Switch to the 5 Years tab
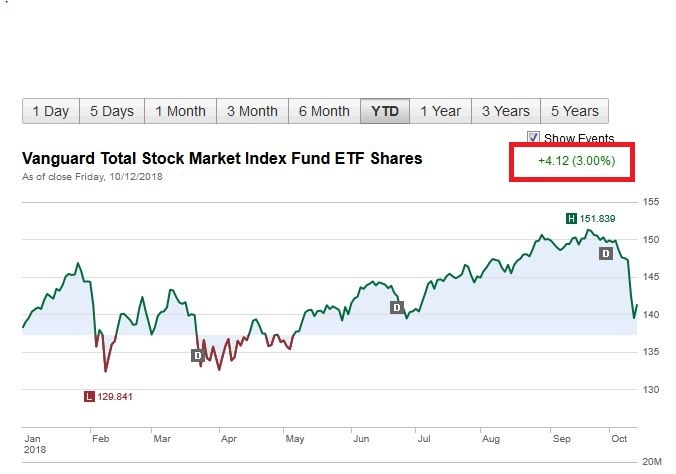This screenshot has height=474, width=676. click(x=574, y=111)
